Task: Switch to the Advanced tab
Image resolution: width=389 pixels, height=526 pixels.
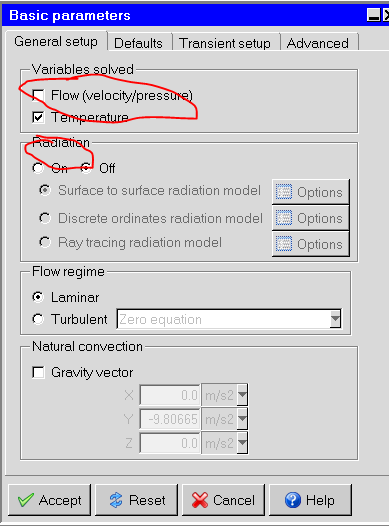Action: point(318,43)
